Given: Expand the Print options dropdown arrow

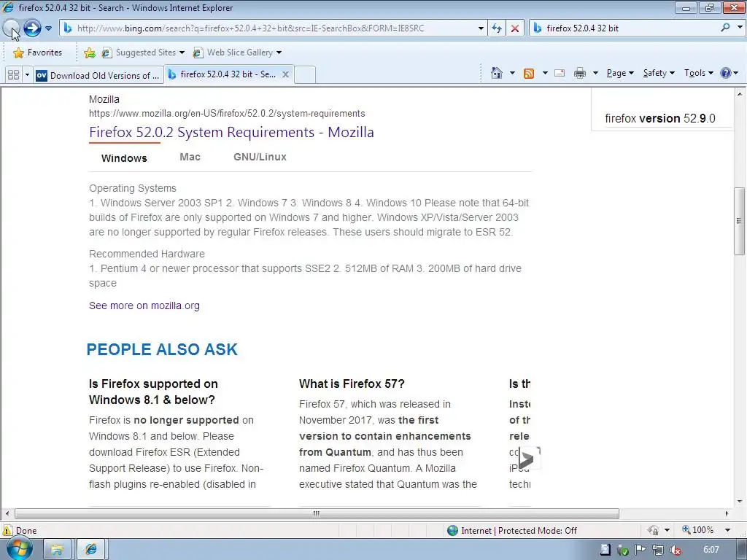Looking at the screenshot, I should click(595, 73).
